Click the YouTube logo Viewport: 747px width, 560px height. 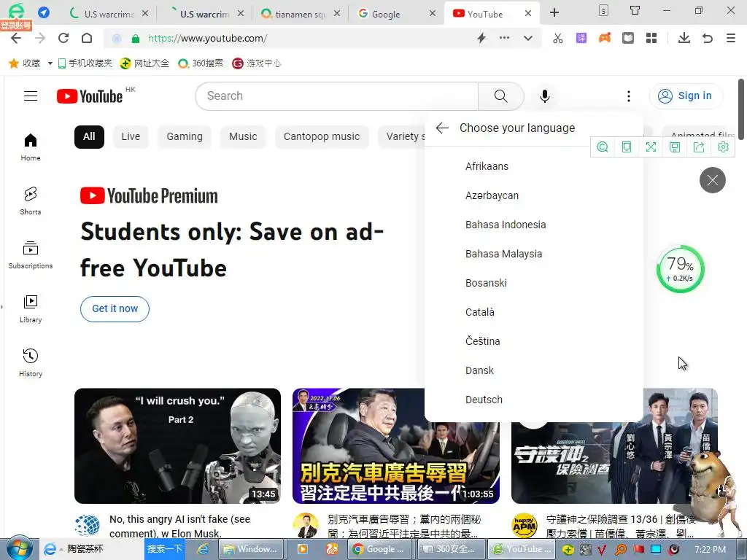90,96
